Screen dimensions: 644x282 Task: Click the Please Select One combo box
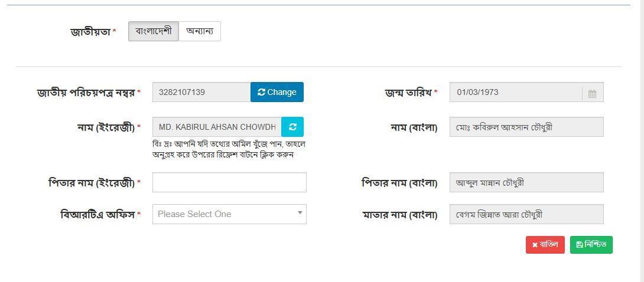[x=229, y=214]
